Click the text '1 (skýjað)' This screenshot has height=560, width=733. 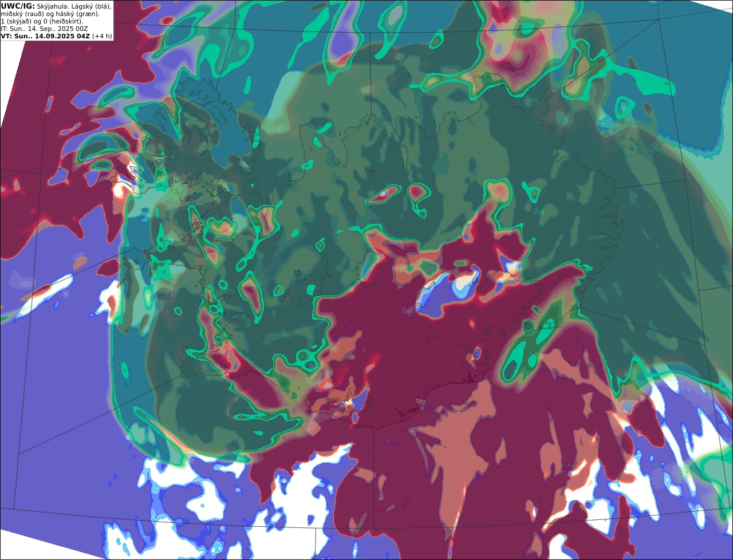(x=16, y=22)
